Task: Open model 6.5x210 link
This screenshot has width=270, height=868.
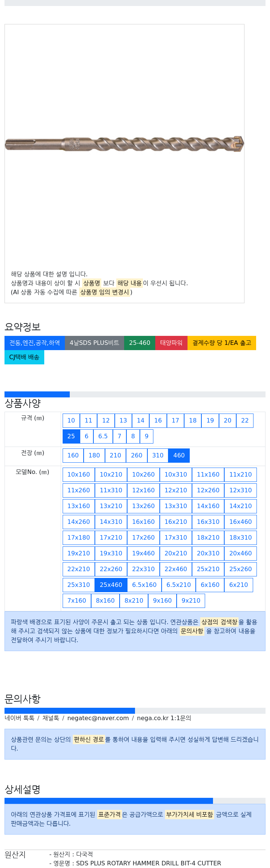Action: click(x=178, y=585)
